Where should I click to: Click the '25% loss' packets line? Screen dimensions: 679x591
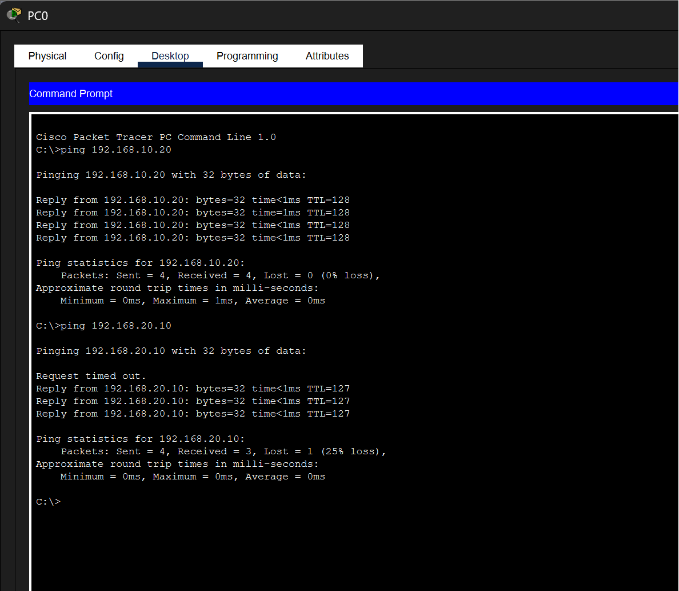[223, 451]
